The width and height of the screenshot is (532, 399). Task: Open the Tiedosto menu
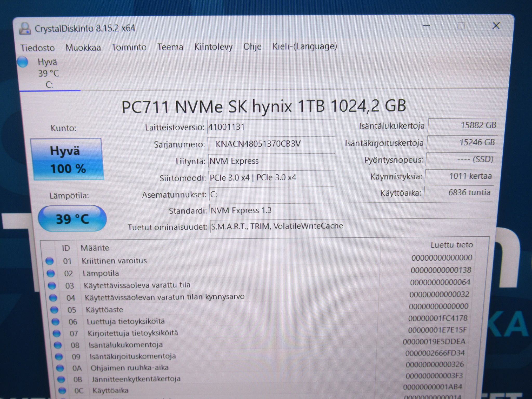pos(38,48)
